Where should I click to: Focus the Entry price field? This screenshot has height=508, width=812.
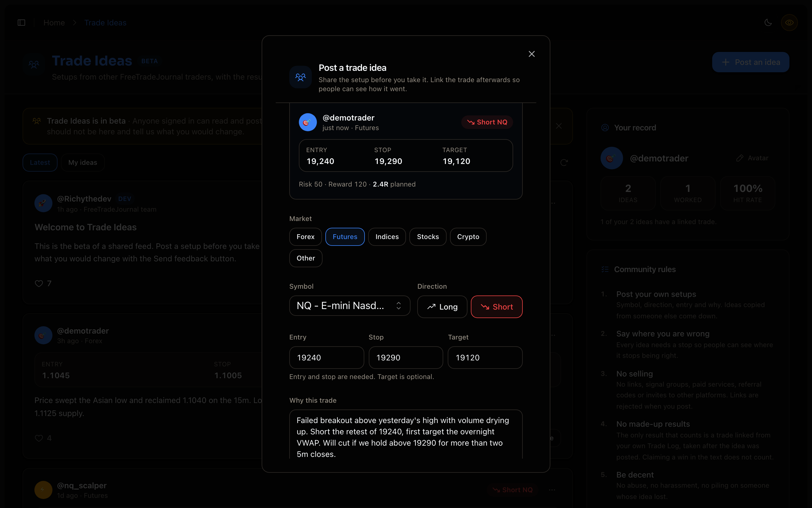click(326, 358)
